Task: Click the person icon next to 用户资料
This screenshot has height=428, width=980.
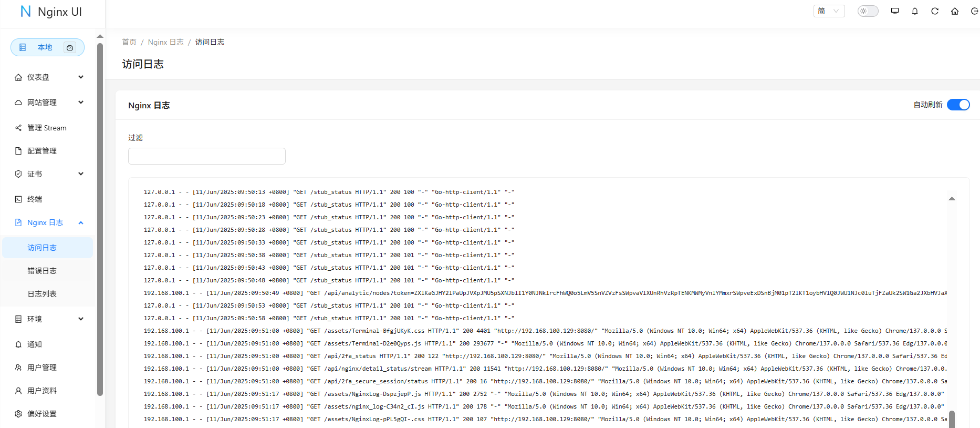Action: tap(18, 391)
